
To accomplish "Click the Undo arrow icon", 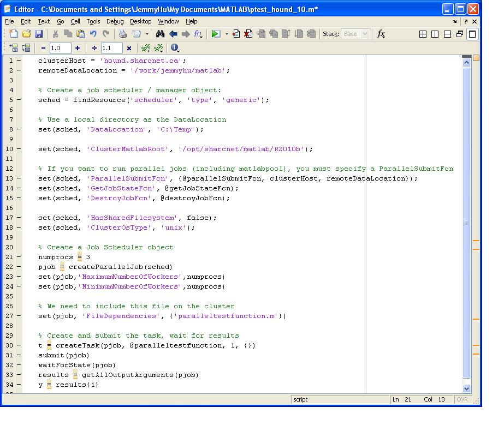I will [x=93, y=34].
